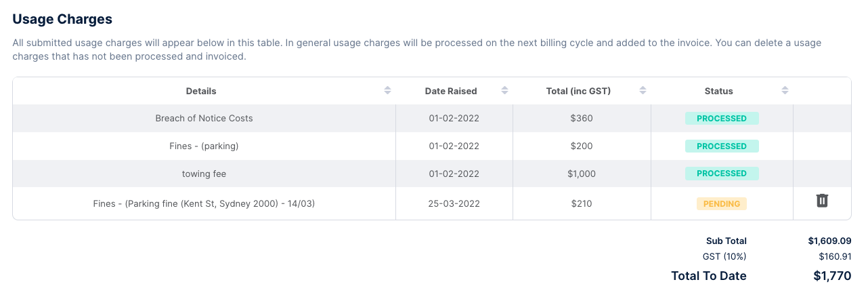Click the Total To Date amount

click(831, 276)
